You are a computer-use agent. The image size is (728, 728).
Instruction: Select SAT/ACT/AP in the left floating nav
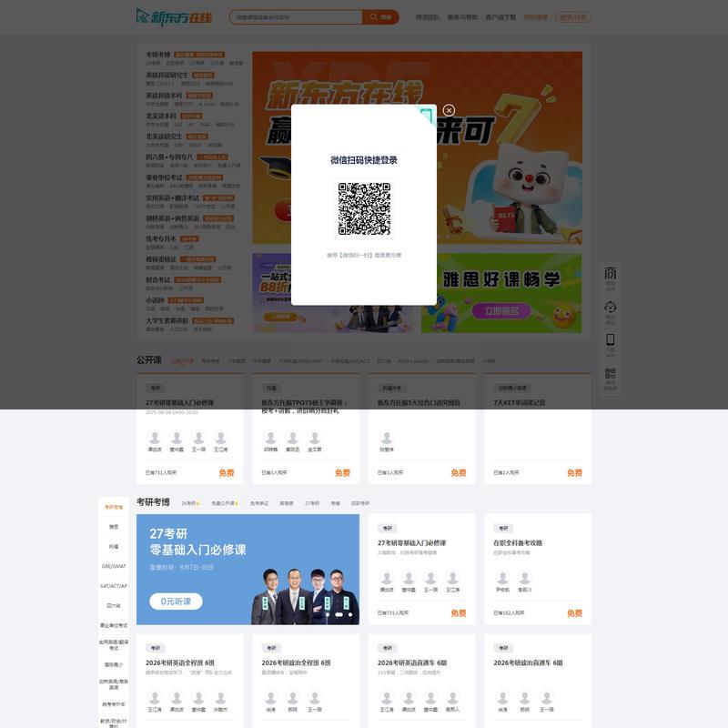(x=114, y=586)
